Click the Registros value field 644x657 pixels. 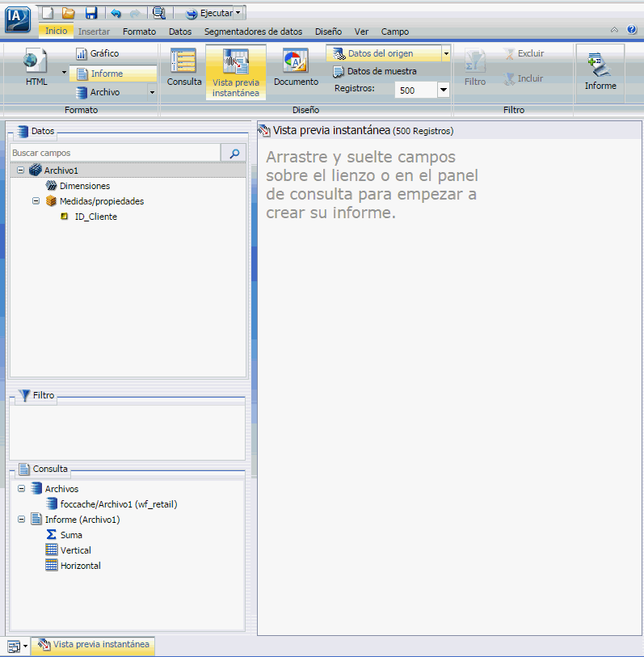tap(415, 90)
